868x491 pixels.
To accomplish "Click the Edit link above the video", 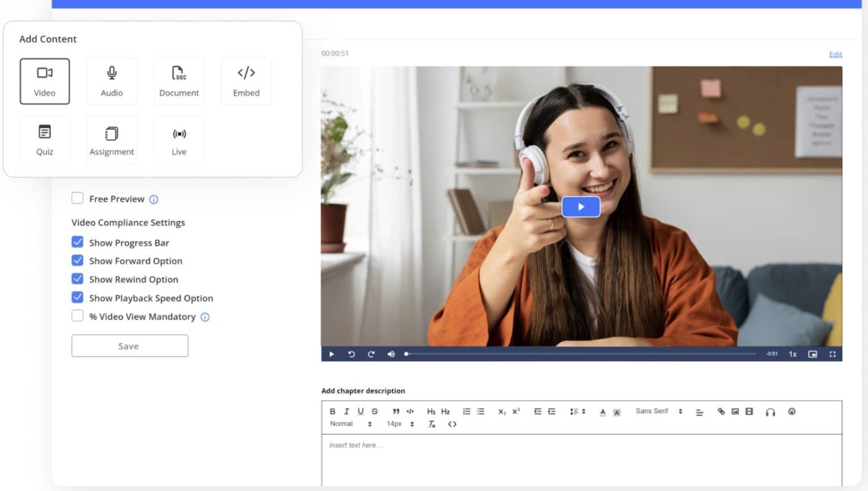I will (x=835, y=54).
